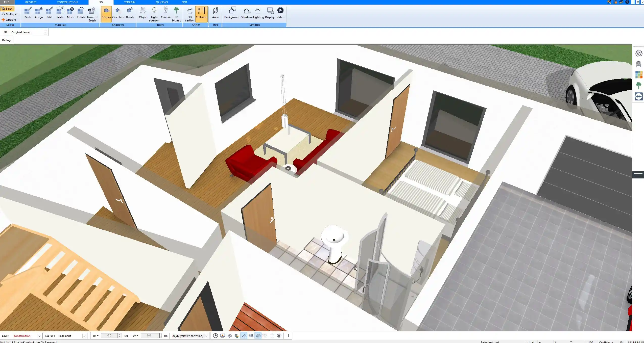Open the Terrain ribbon tab
644x343 pixels.
tap(130, 2)
